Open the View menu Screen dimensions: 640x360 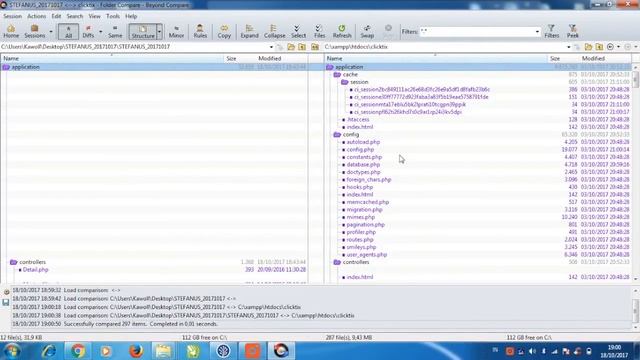click(x=94, y=16)
